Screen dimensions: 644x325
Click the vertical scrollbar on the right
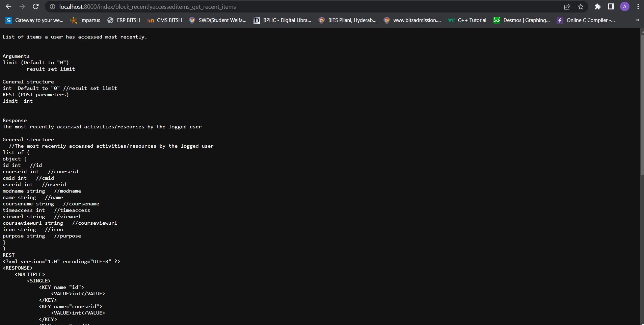tap(641, 101)
